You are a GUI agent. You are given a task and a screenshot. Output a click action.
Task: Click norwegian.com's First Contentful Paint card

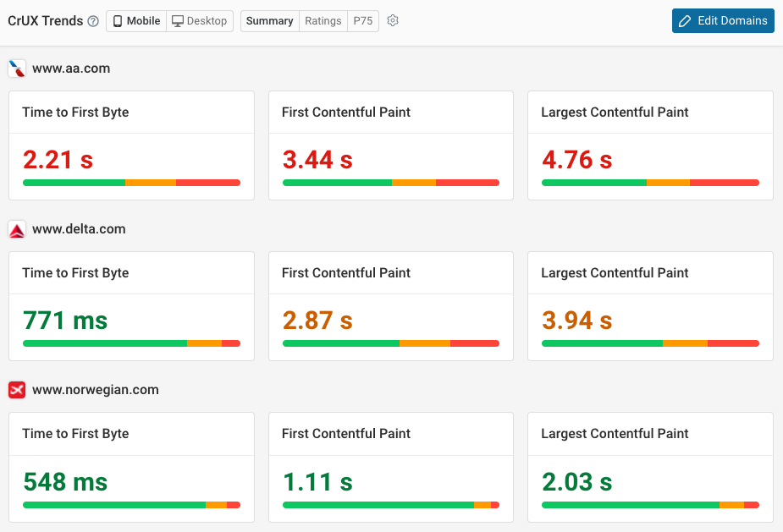(390, 467)
